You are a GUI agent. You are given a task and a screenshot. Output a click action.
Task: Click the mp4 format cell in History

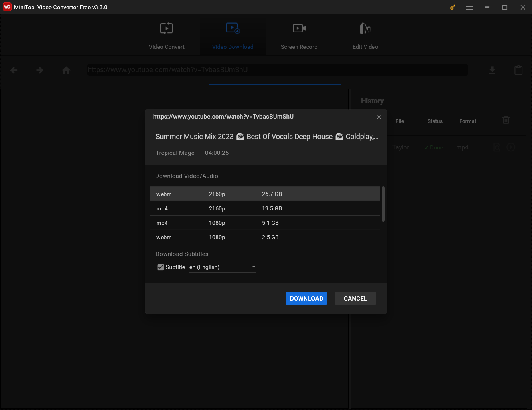click(462, 147)
